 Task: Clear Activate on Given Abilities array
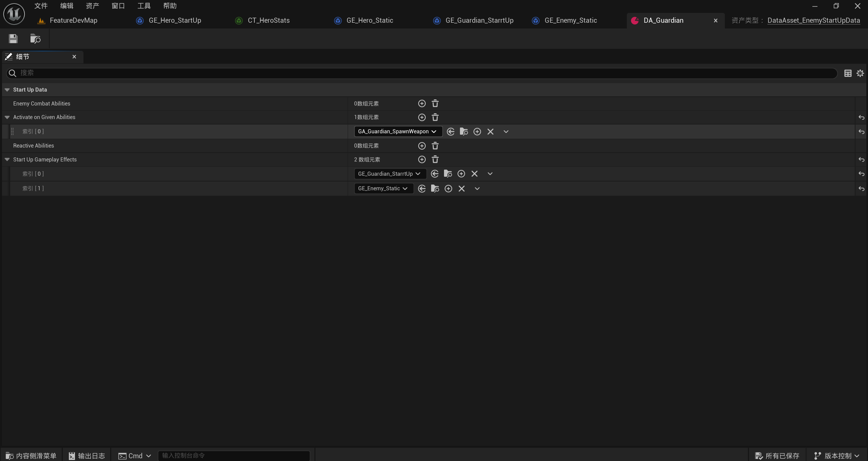tap(435, 117)
